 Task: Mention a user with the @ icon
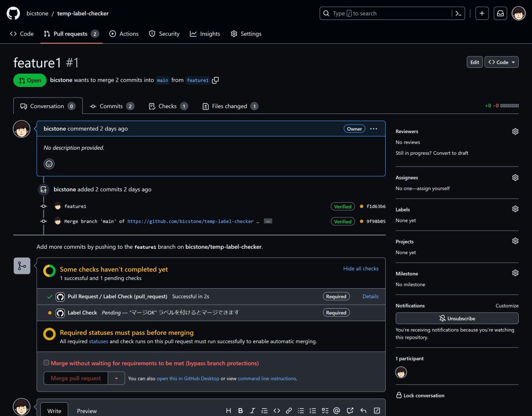click(x=336, y=411)
